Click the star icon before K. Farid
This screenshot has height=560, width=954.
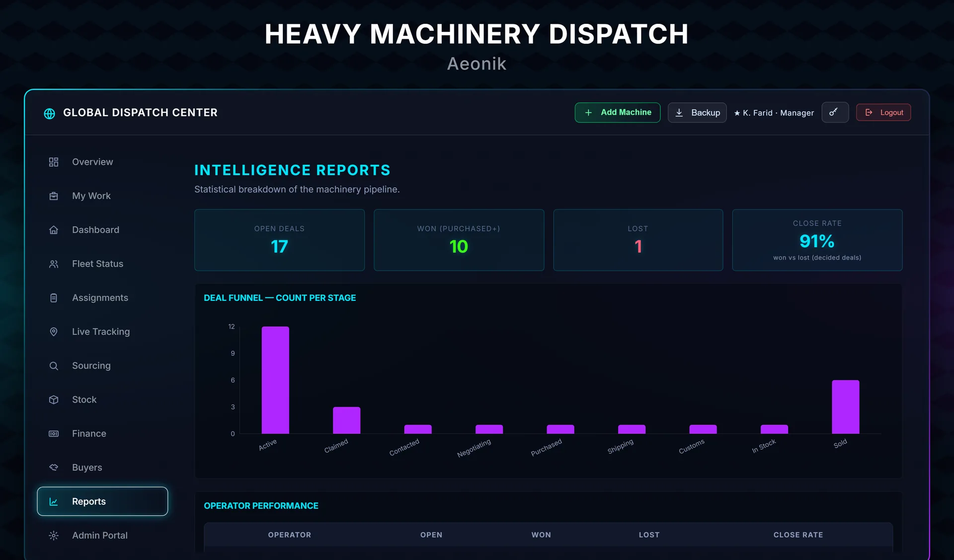pos(737,113)
